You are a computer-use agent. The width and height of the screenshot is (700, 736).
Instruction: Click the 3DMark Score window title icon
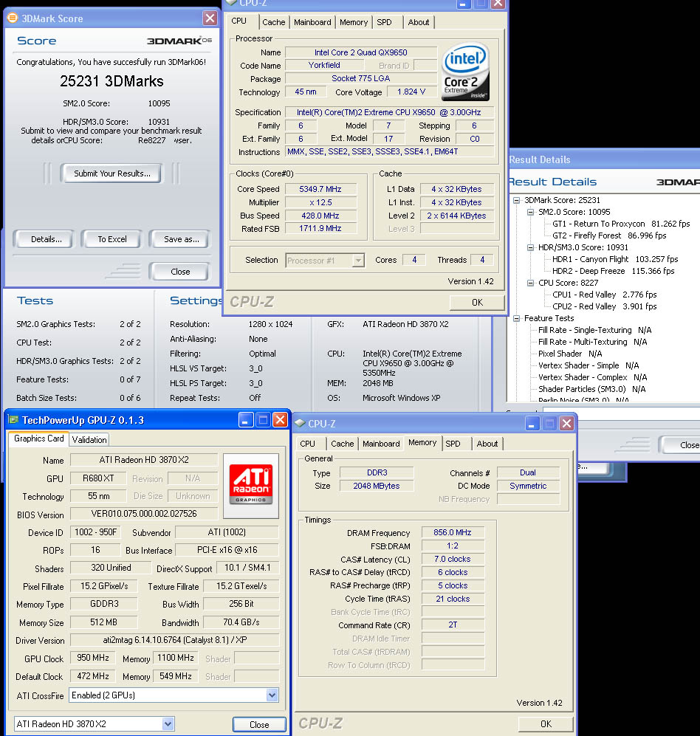pos(13,18)
